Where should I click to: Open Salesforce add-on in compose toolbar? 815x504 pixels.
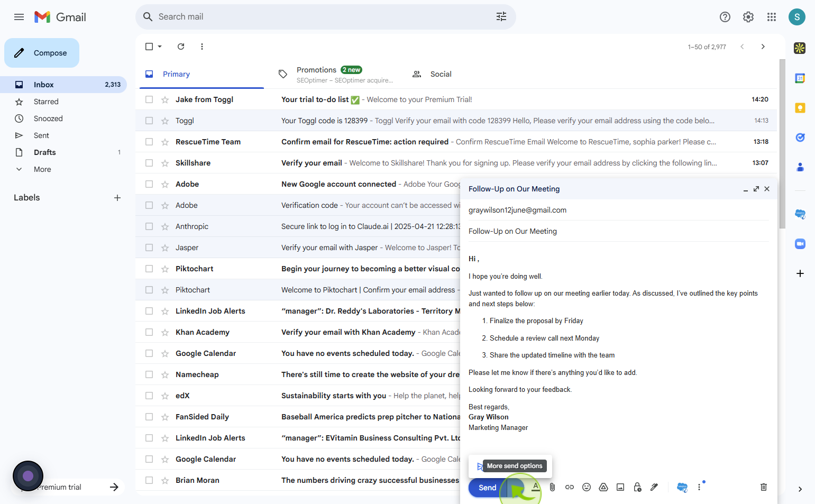click(x=682, y=487)
